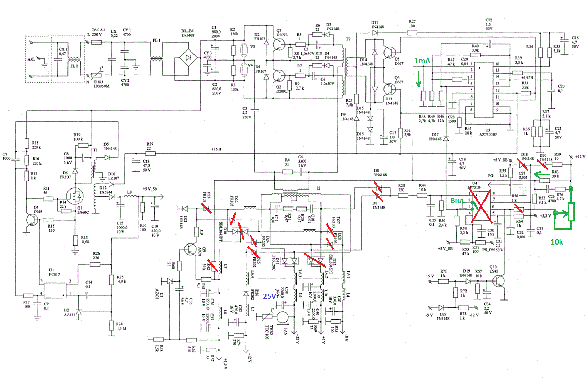Click the "R29" resistor designator

pos(150,144)
